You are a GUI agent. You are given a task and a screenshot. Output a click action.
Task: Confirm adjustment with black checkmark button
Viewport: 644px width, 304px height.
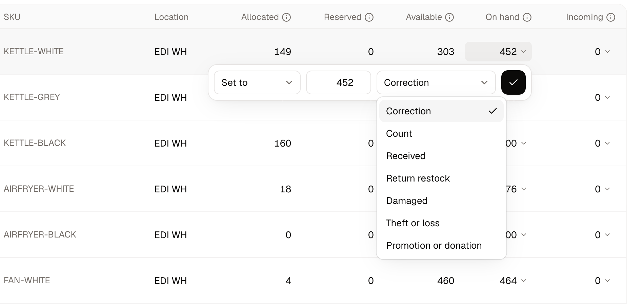coord(513,82)
